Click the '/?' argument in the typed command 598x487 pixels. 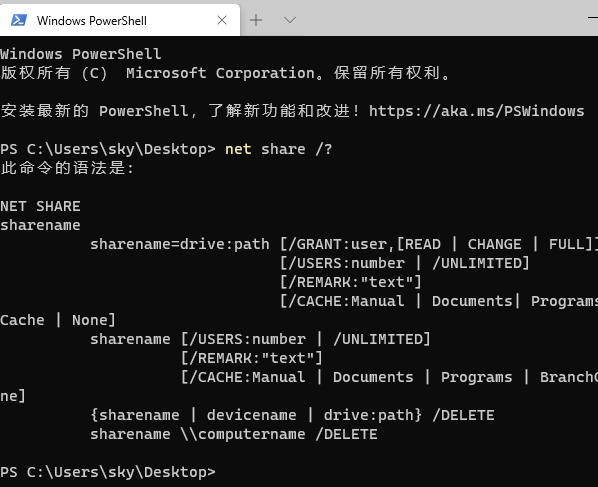(324, 149)
